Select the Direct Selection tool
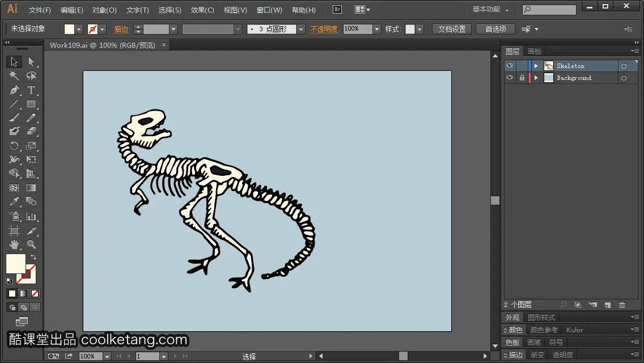The height and width of the screenshot is (363, 644). [31, 62]
